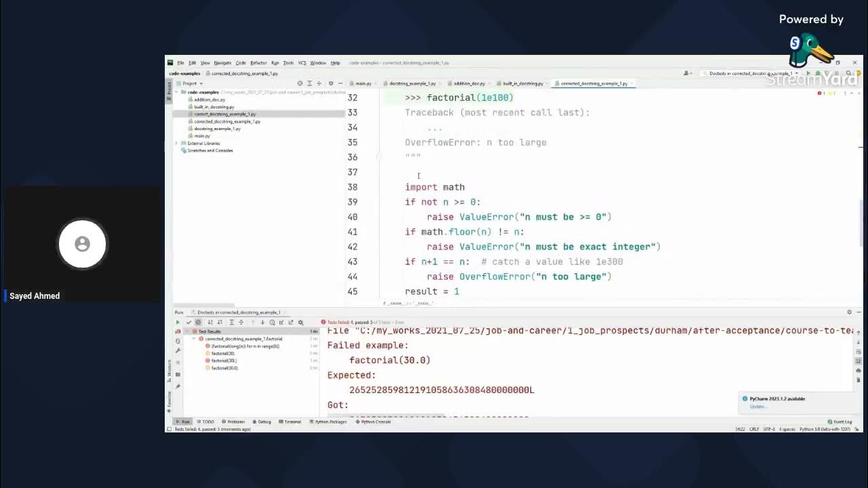Open the Terminal tool window
The image size is (868, 488).
290,422
